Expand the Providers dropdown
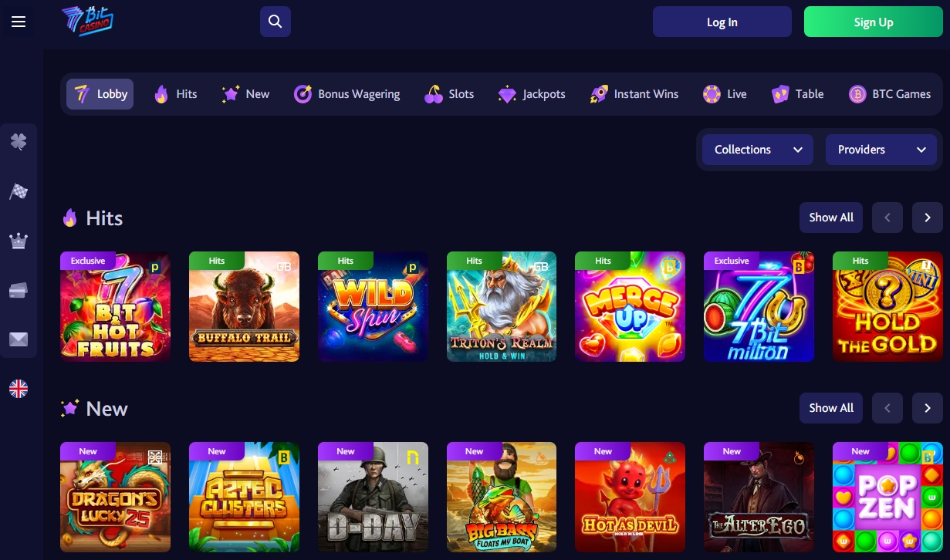The height and width of the screenshot is (560, 950). [881, 150]
